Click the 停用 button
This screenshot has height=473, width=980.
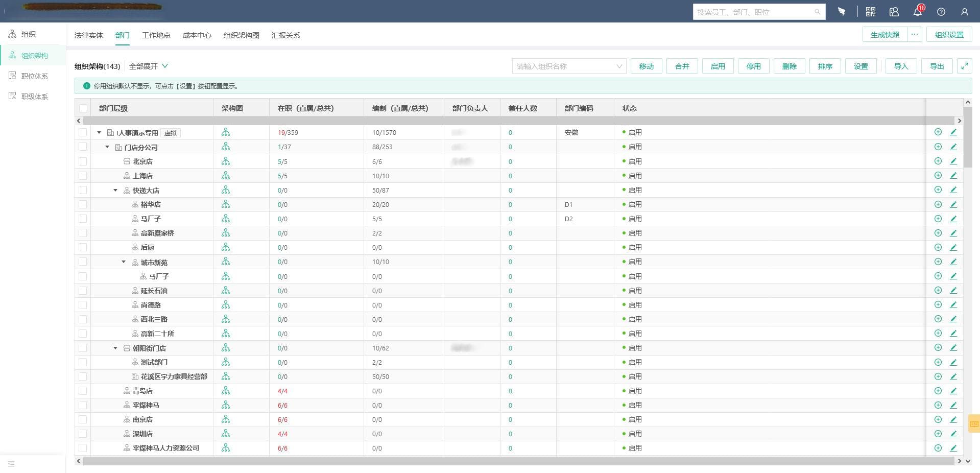pos(754,66)
